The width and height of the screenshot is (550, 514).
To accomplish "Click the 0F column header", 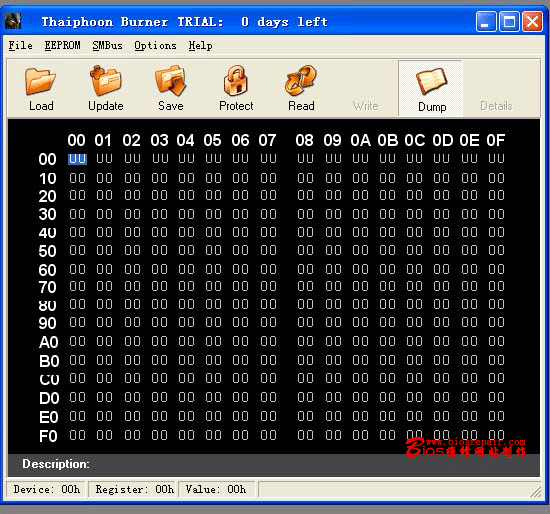I will tap(495, 140).
